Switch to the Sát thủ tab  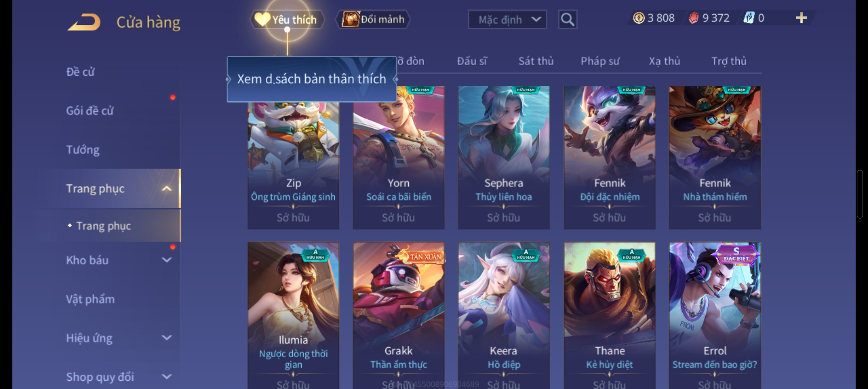tap(536, 61)
